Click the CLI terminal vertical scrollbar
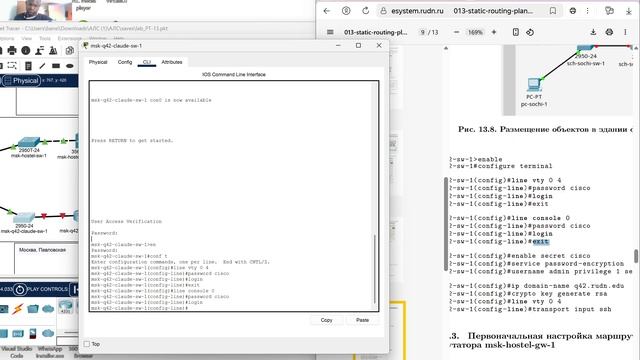This screenshot has height=360, width=640. click(375, 269)
